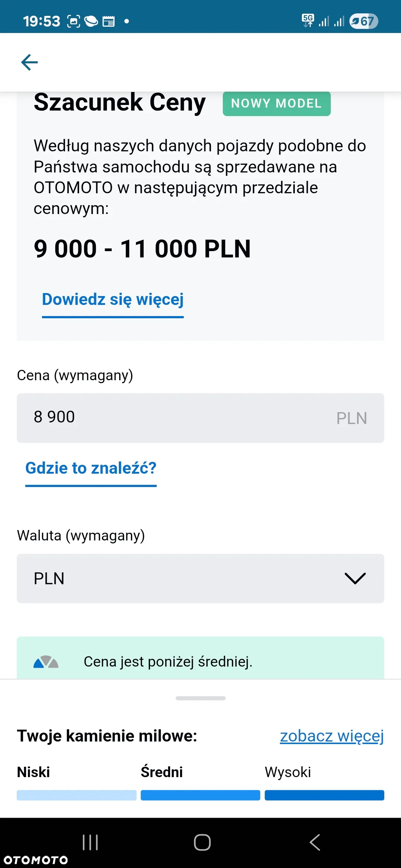
Task: Open the price-below-average gauge icon
Action: pyautogui.click(x=46, y=662)
